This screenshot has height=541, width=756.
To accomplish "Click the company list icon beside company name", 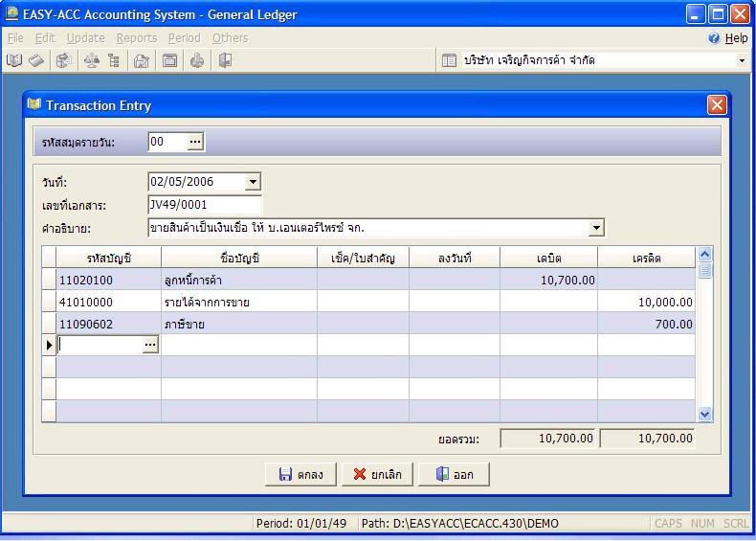I will tap(449, 61).
